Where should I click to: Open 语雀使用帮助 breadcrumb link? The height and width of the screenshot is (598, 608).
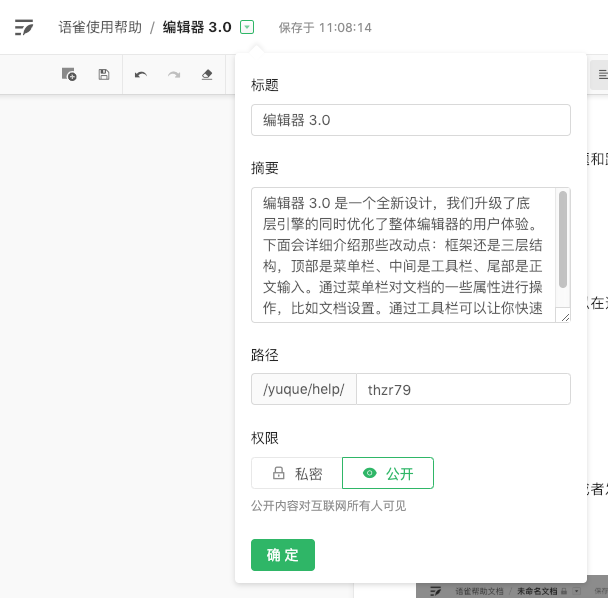100,27
